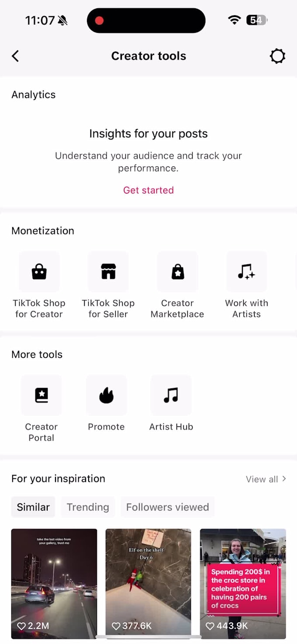Tap Get started under Insights for your posts
The height and width of the screenshot is (644, 297).
(148, 190)
